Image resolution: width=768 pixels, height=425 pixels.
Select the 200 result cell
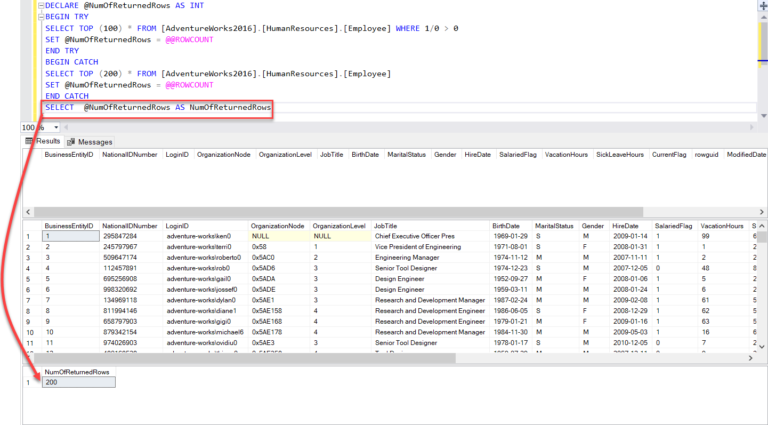point(79,382)
